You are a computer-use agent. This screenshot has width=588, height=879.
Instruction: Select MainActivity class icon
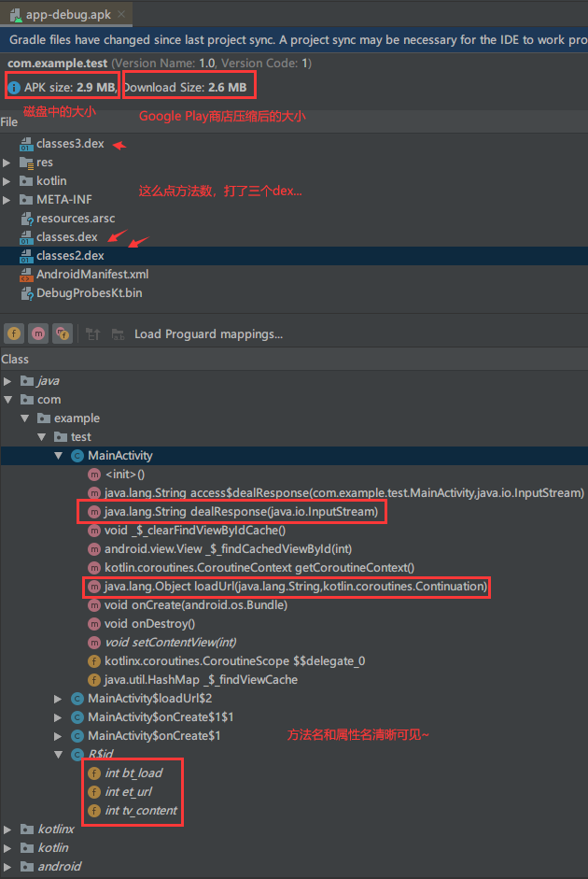click(77, 456)
